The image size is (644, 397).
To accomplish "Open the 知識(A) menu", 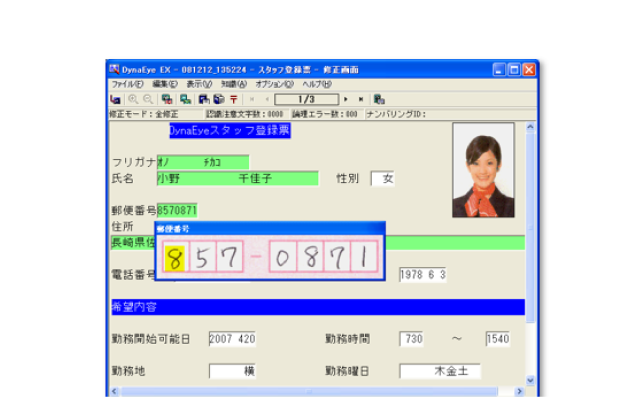I will [x=234, y=84].
